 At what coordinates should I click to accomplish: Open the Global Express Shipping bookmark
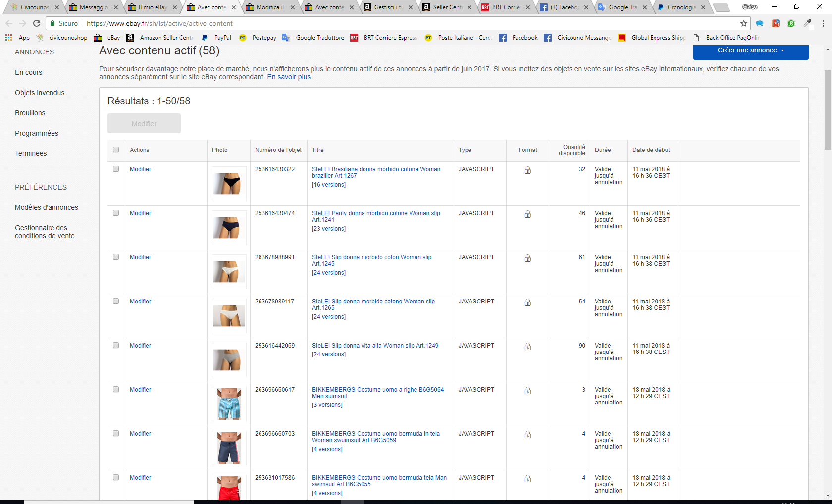(x=652, y=38)
